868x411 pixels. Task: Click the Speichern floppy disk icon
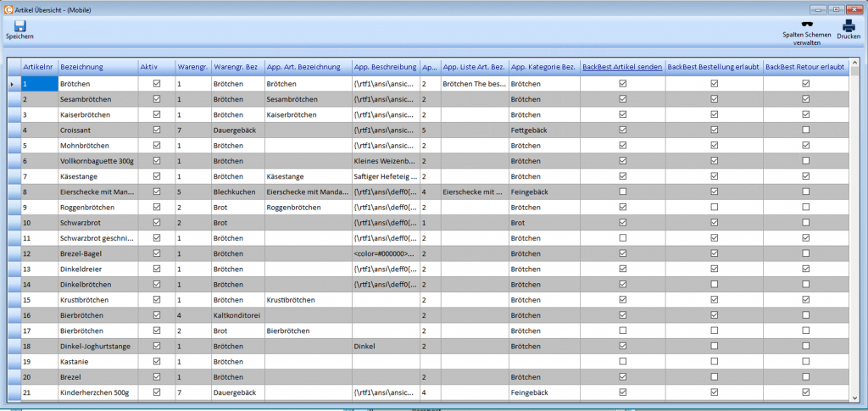click(x=19, y=26)
